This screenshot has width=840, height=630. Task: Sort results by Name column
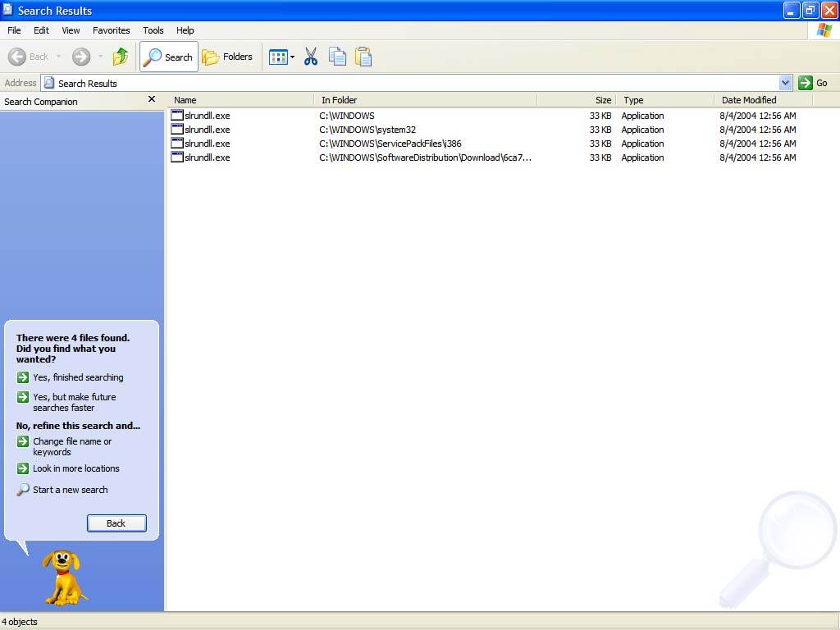(241, 100)
